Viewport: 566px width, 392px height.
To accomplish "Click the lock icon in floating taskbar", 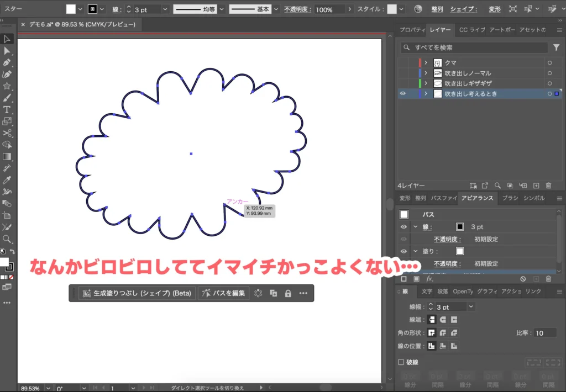I will (288, 293).
